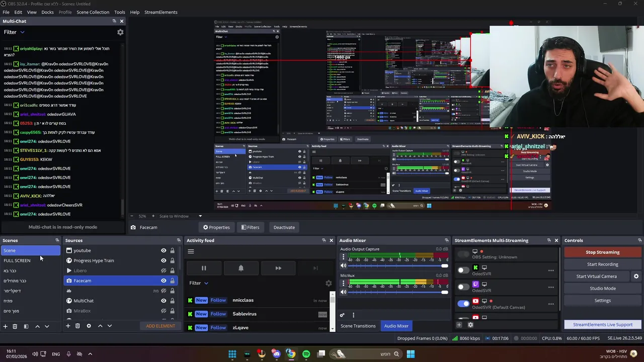644x362 pixels.
Task: Open preview scale dropdown arrow
Action: point(200,216)
